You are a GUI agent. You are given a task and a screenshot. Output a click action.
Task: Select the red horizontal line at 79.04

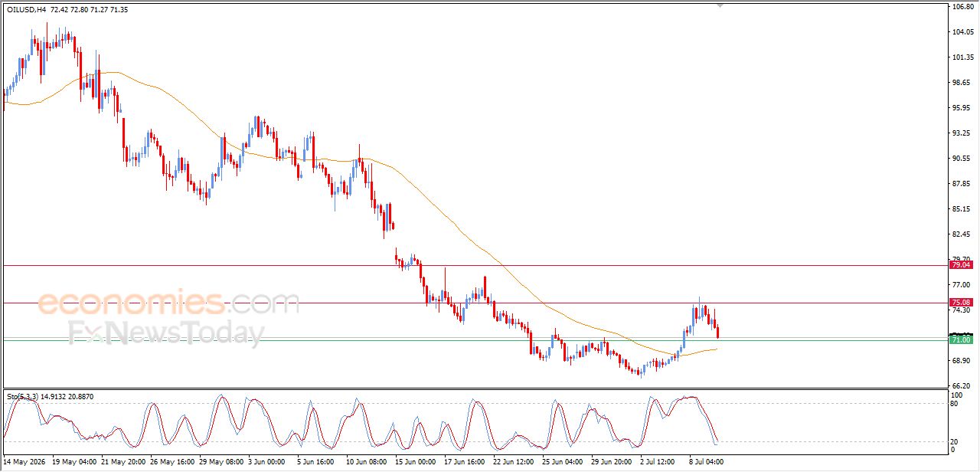[475, 266]
